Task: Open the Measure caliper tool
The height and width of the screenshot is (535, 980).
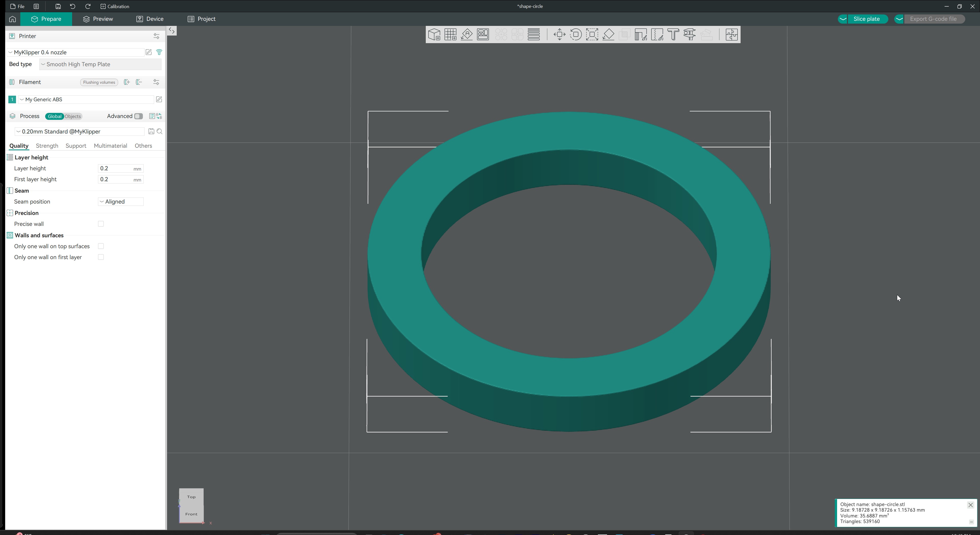Action: pyautogui.click(x=689, y=35)
